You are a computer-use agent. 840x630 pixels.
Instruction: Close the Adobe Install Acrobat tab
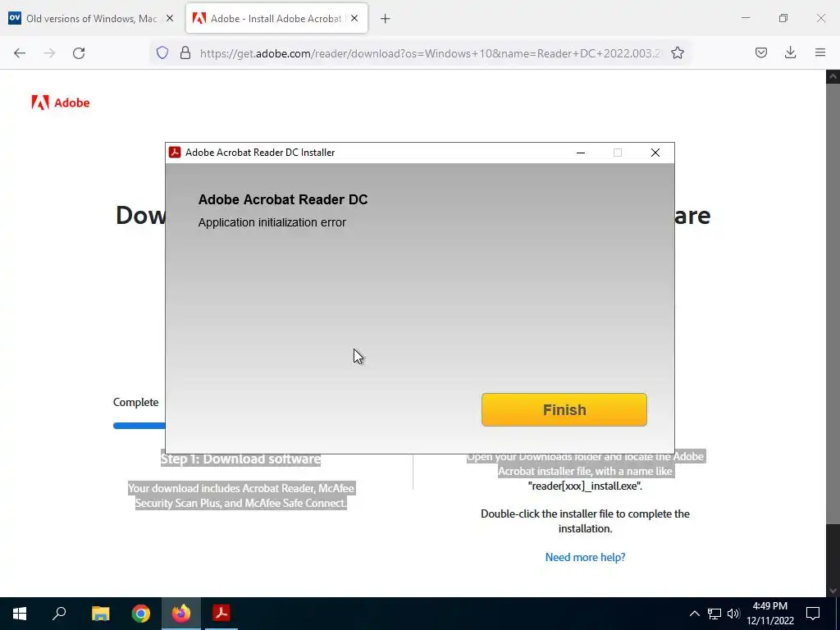pyautogui.click(x=354, y=18)
